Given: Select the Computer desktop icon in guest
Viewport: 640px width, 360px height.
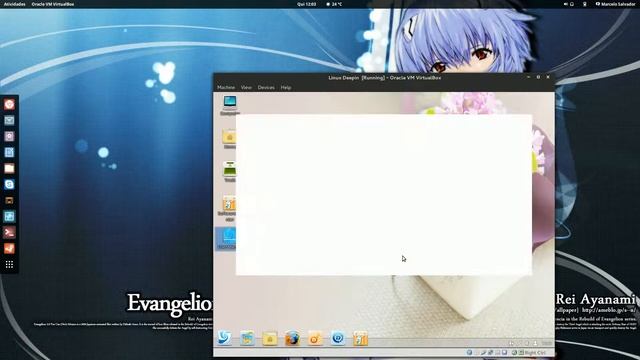Looking at the screenshot, I should (x=229, y=105).
